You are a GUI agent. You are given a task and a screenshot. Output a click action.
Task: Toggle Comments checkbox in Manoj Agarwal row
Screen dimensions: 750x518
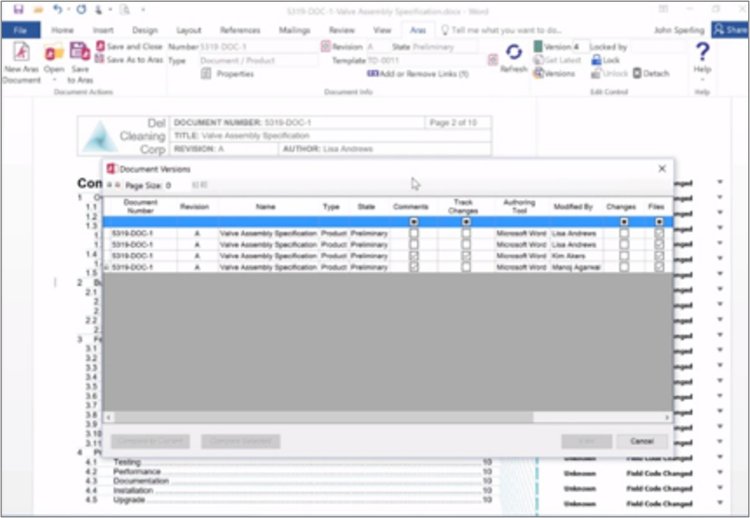[x=414, y=267]
